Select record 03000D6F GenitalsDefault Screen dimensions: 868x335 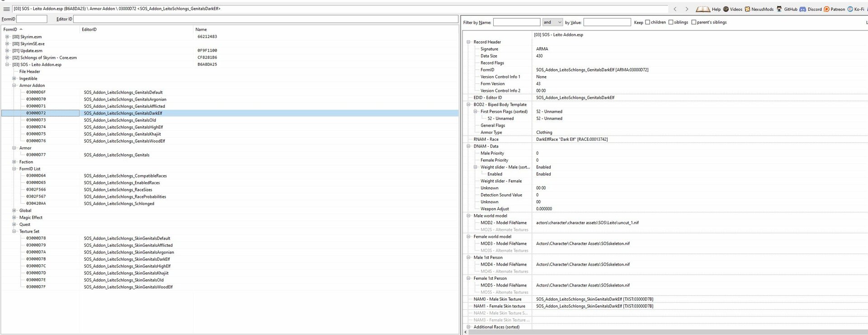(230, 92)
